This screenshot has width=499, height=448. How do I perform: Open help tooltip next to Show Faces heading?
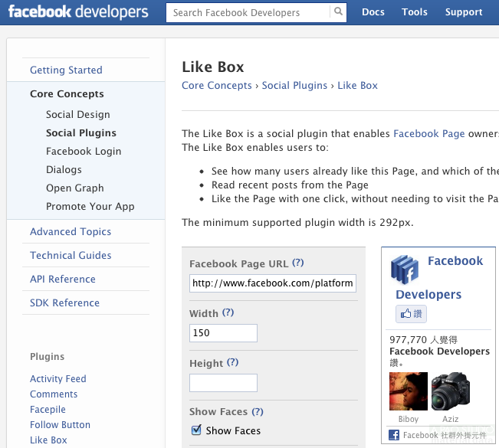[258, 411]
